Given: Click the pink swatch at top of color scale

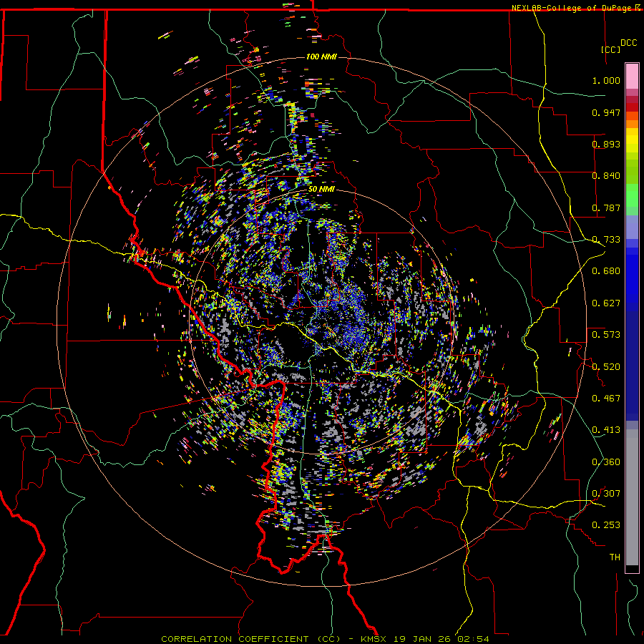Looking at the screenshot, I should [632, 76].
